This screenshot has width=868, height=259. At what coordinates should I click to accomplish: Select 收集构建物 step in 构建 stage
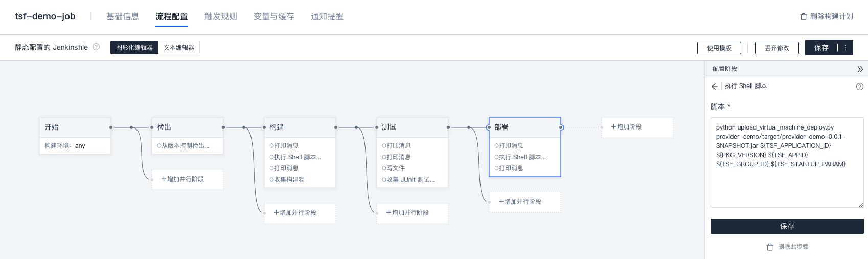(x=289, y=180)
